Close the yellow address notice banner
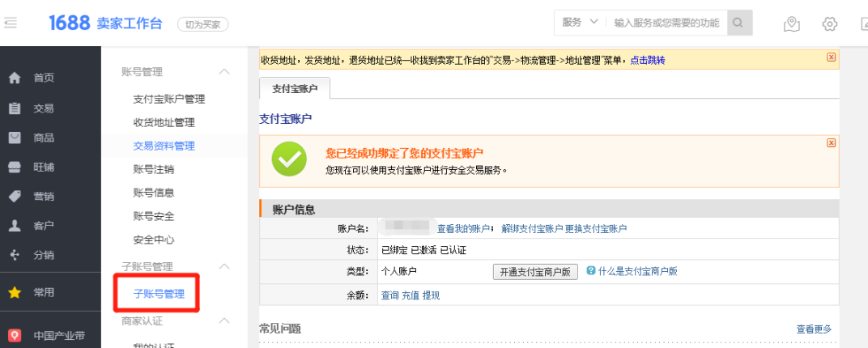Screen dimensions: 868x348 [x=831, y=57]
